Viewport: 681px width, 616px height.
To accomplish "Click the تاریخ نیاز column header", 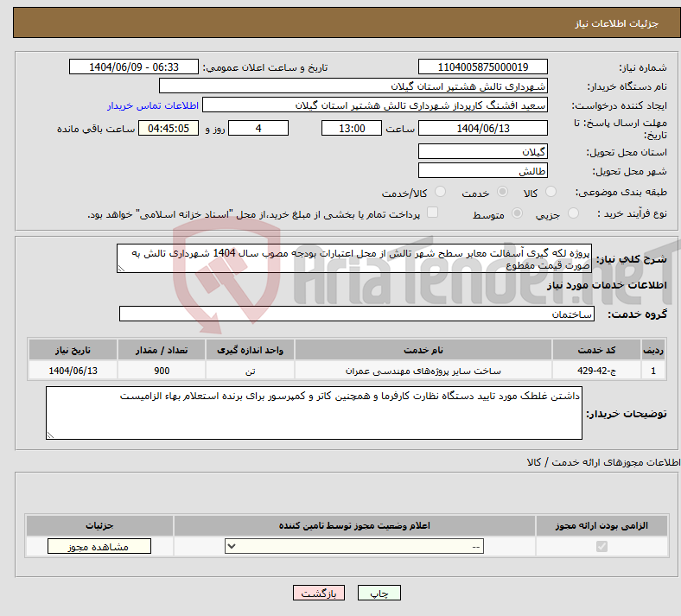I will click(x=73, y=350).
